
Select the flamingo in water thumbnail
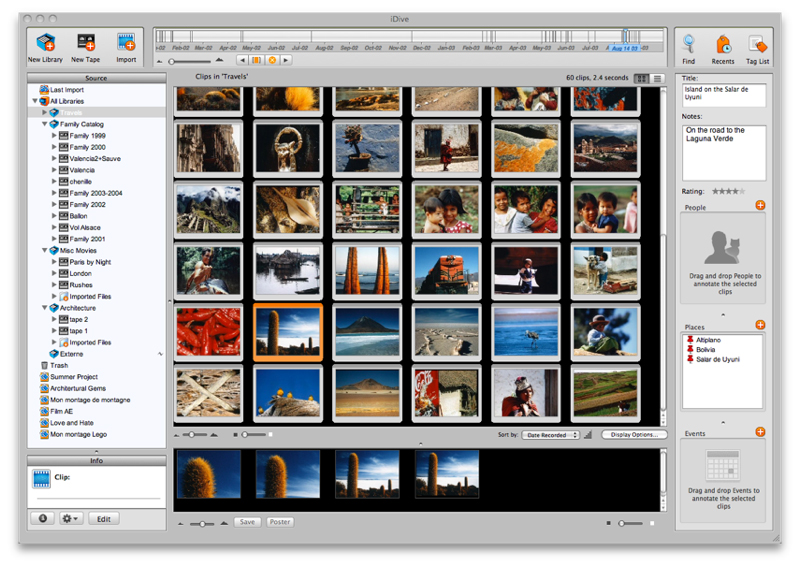coord(526,332)
